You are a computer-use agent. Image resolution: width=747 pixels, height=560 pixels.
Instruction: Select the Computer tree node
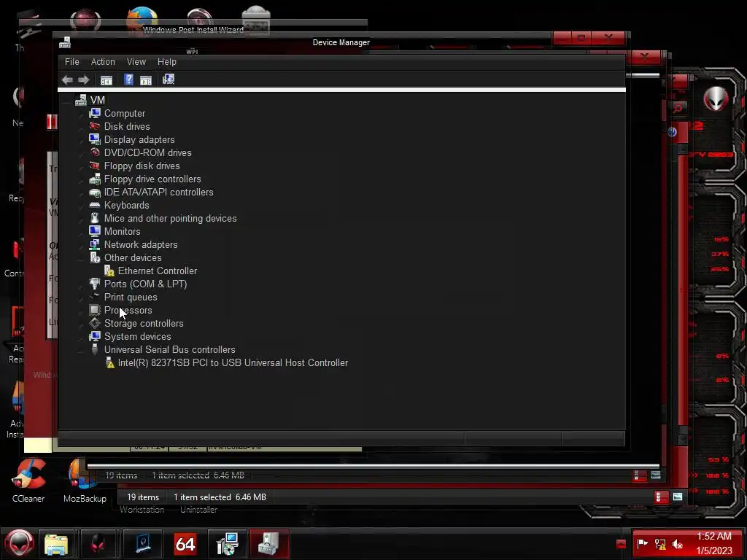(x=125, y=113)
